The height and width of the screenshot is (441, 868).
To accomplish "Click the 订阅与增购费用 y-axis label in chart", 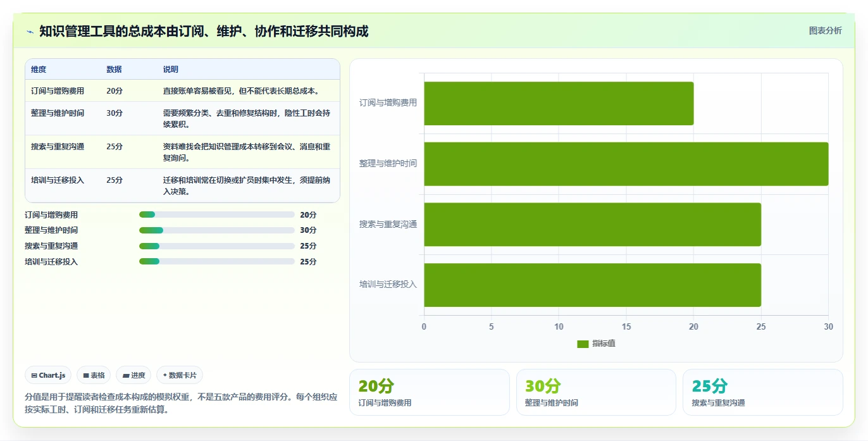I will tap(388, 102).
